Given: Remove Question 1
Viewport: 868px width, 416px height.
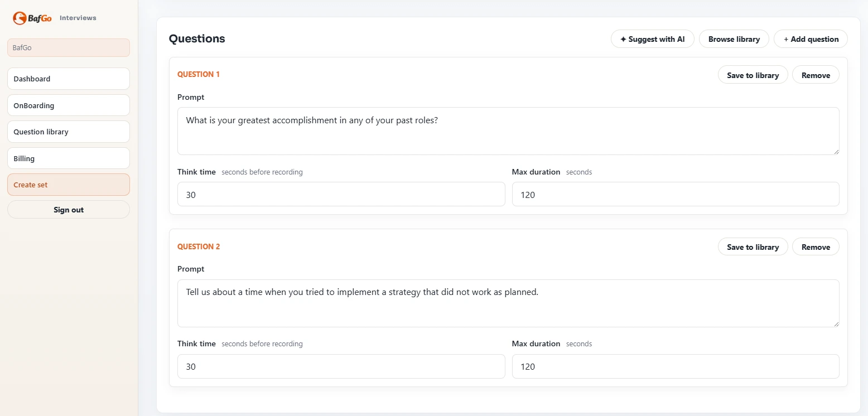Looking at the screenshot, I should (x=816, y=75).
